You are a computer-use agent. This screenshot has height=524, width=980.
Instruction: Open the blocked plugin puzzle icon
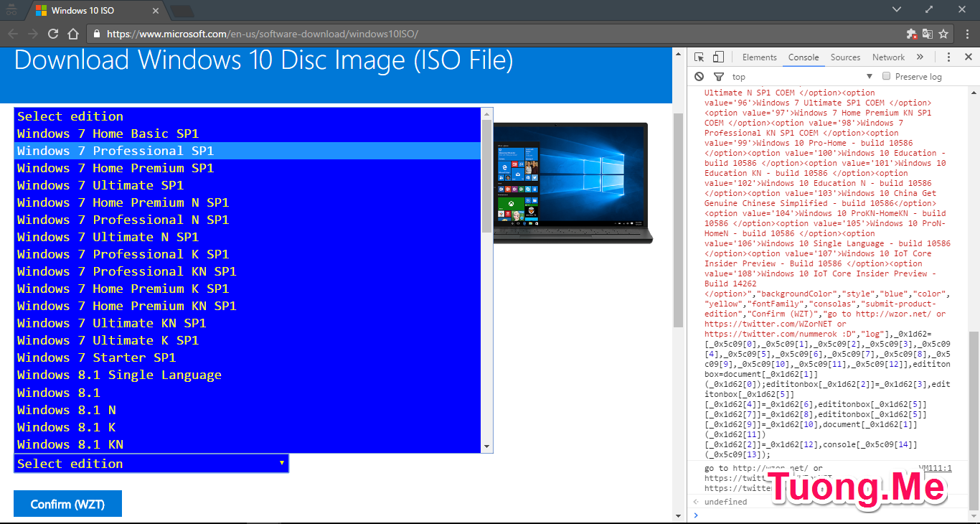pos(911,34)
